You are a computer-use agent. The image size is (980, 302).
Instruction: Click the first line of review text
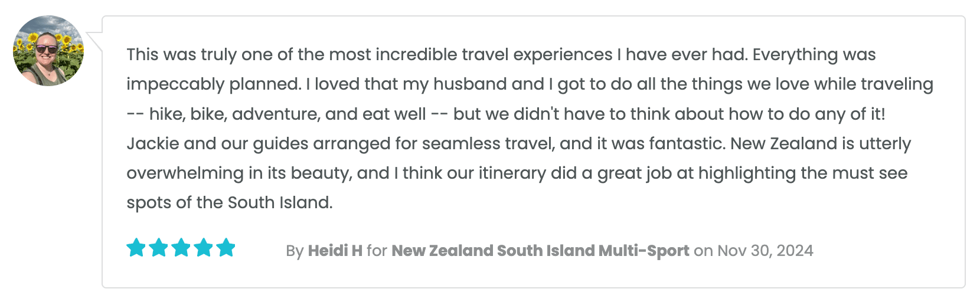click(501, 54)
